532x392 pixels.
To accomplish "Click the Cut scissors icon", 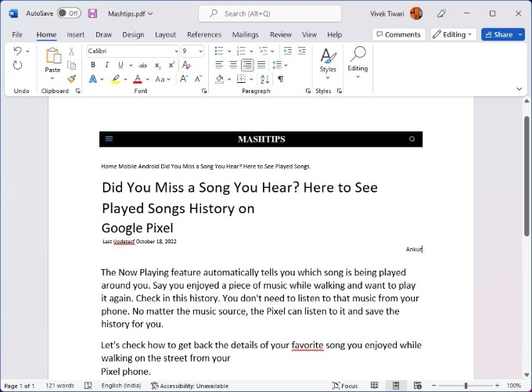I will point(72,51).
